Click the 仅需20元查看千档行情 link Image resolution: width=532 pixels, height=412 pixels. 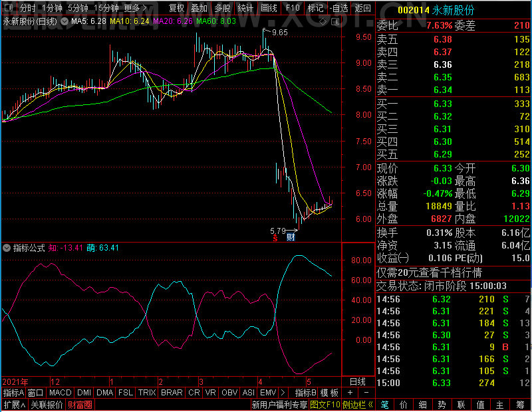[429, 272]
